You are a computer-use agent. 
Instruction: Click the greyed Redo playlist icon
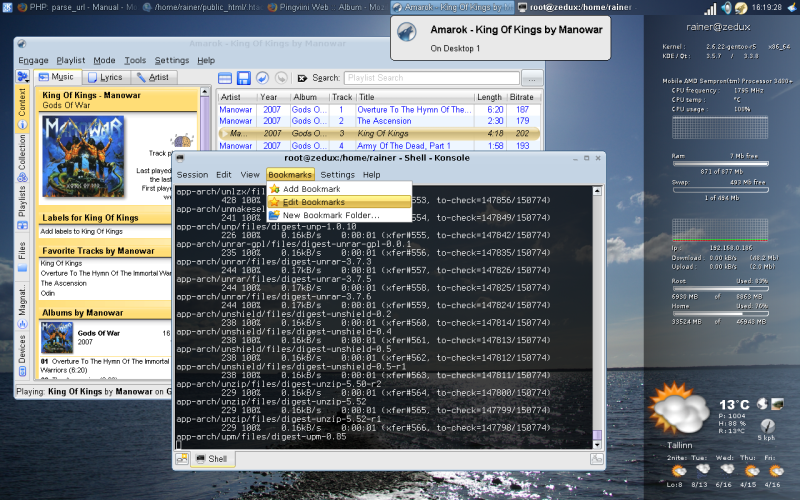pyautogui.click(x=281, y=78)
